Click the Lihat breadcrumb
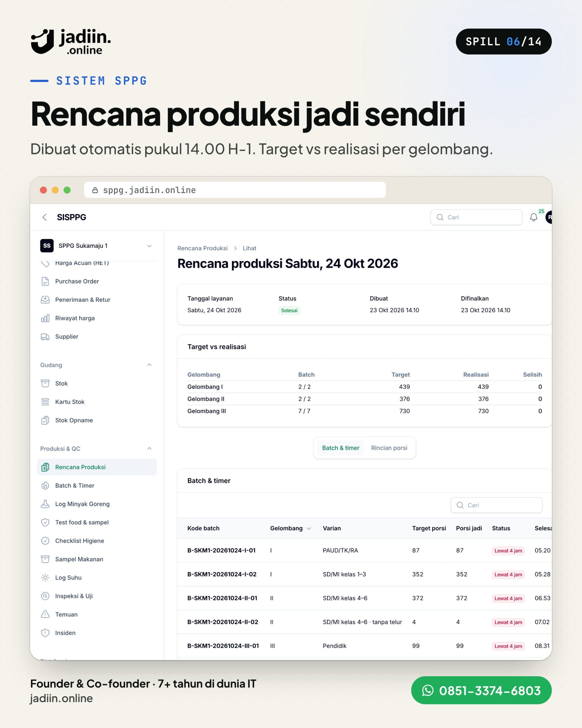The image size is (582, 728). click(x=249, y=248)
